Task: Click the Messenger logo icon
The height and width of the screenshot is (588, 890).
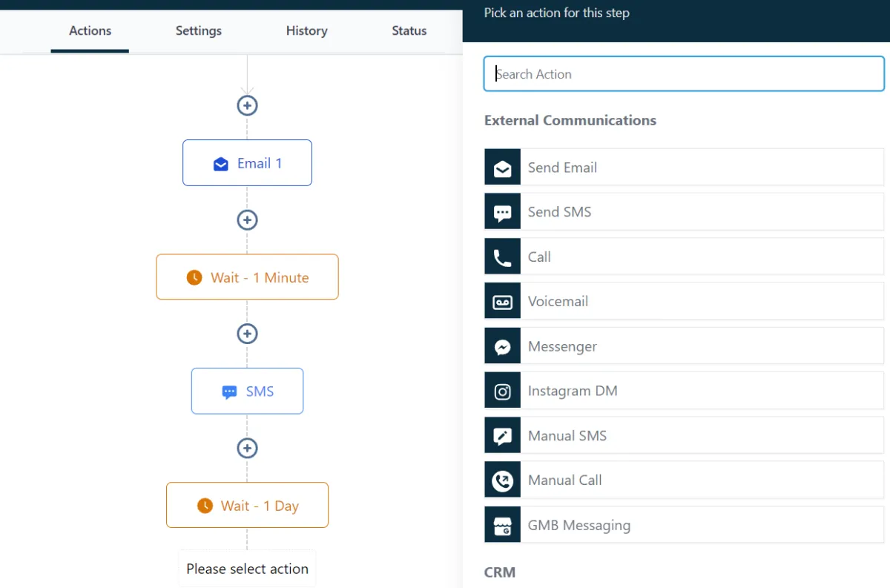Action: click(502, 346)
